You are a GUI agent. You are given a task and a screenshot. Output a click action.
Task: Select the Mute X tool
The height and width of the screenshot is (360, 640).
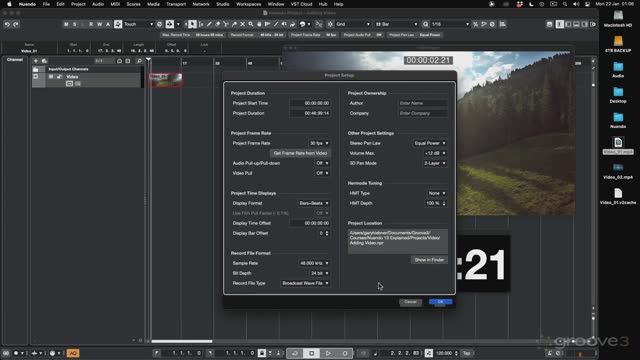tap(242, 24)
